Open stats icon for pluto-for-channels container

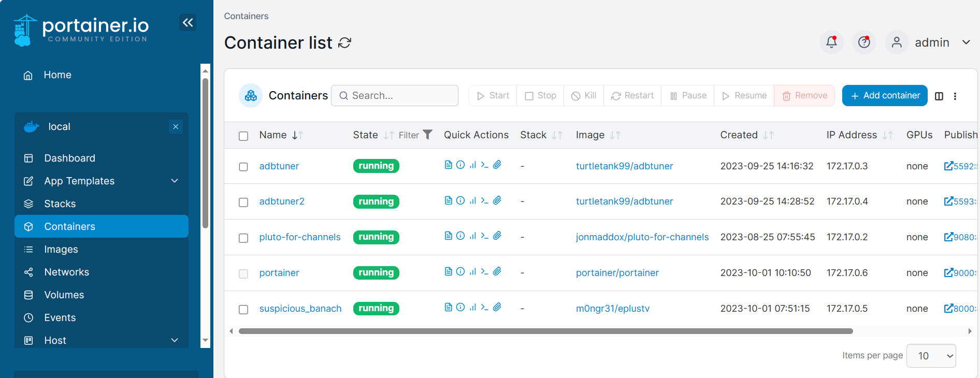tap(472, 236)
